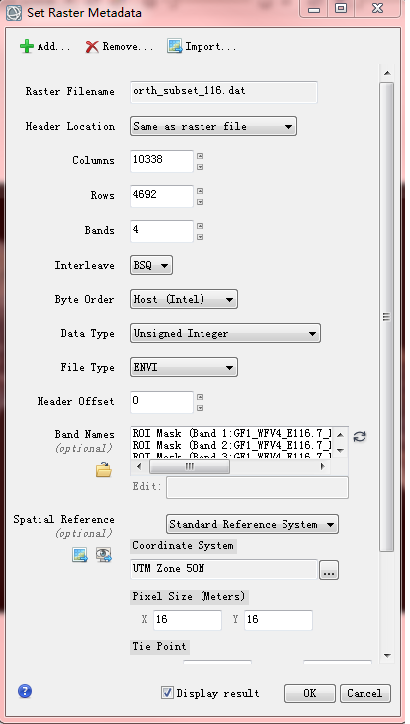The width and height of the screenshot is (410, 724).
Task: Click the Import metadata icon
Action: point(175,46)
